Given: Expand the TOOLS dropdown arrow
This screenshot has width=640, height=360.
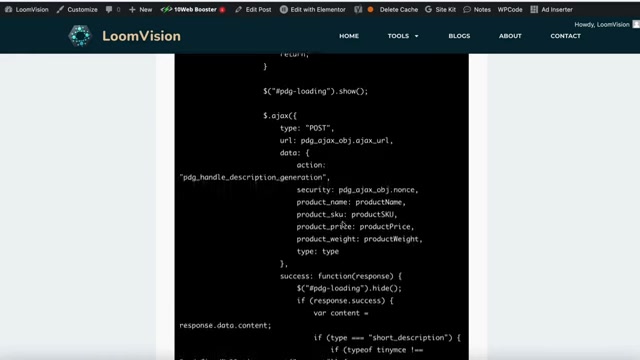Looking at the screenshot, I should tap(417, 36).
